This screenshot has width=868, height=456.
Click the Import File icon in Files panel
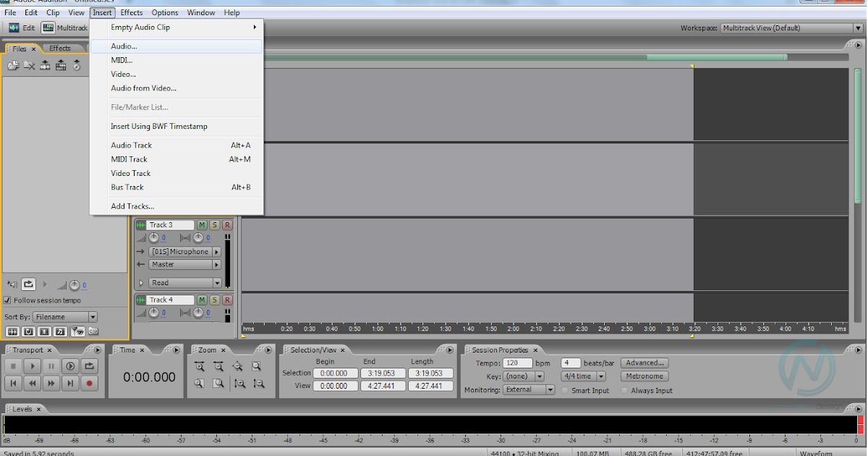pos(13,66)
